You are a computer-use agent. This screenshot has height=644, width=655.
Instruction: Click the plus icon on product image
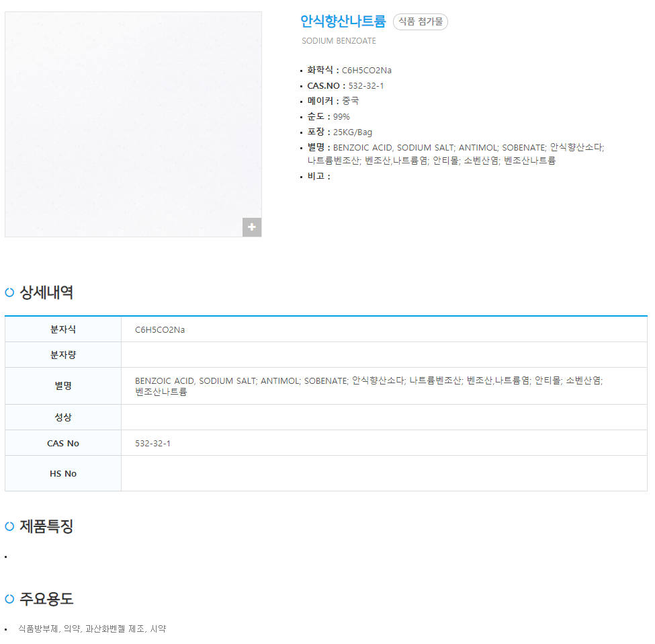252,227
